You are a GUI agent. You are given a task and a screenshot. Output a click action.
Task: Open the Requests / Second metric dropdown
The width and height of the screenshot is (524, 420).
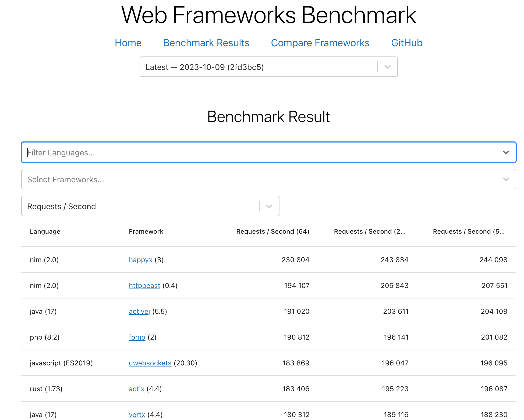(269, 206)
